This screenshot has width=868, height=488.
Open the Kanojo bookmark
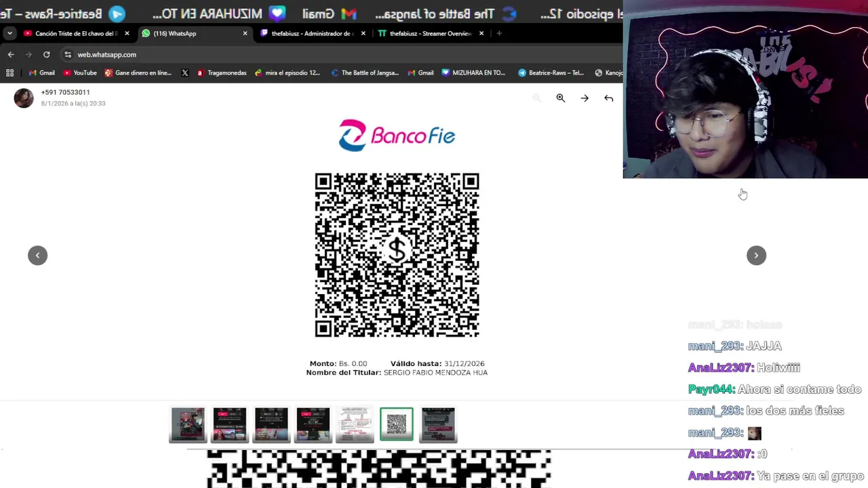pos(608,73)
